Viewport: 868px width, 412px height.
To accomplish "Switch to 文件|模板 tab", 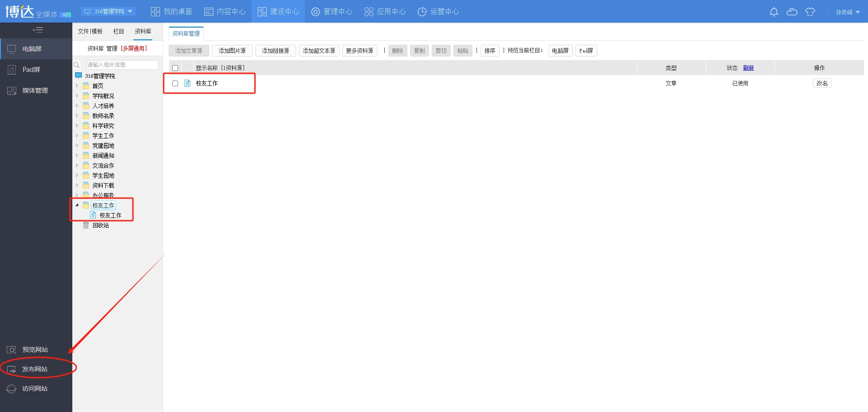I will [90, 31].
